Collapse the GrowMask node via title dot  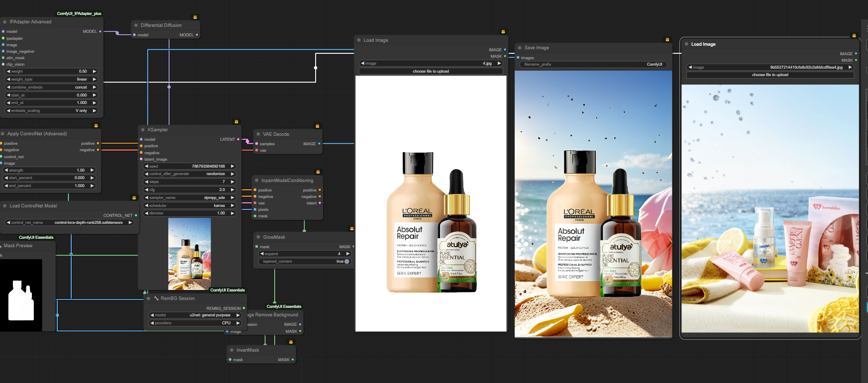click(x=258, y=237)
